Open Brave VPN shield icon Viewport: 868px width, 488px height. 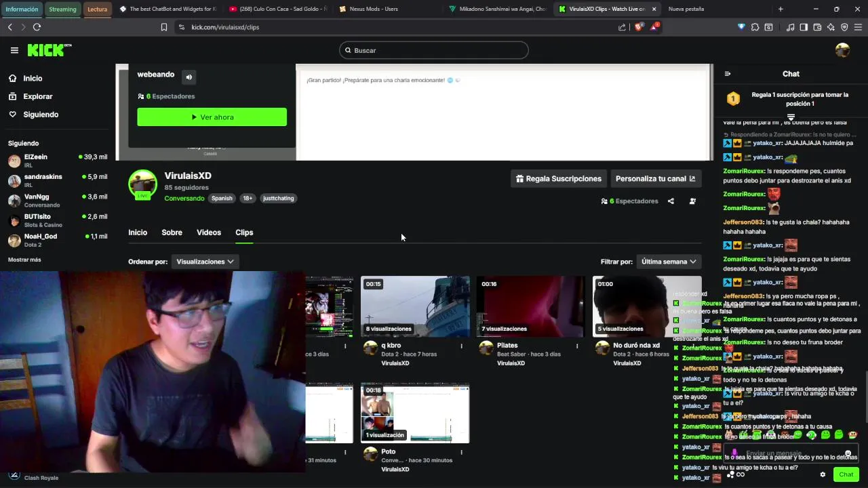coord(844,27)
